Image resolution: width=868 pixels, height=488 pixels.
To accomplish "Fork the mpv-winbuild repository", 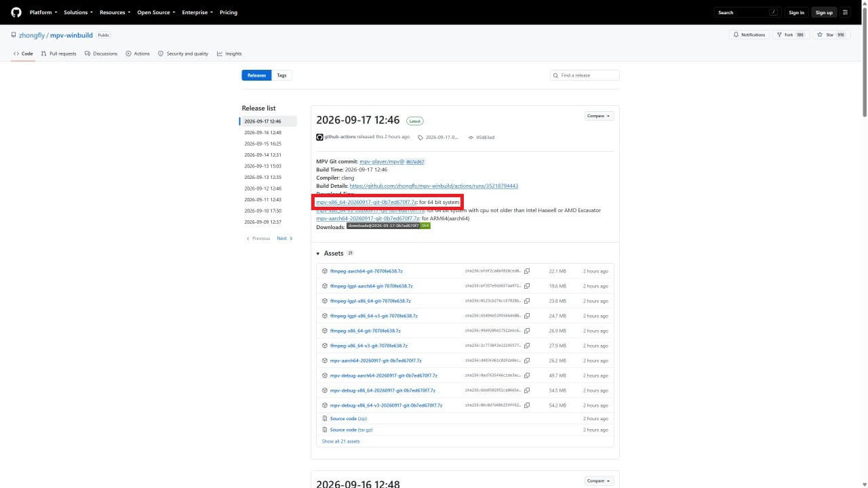I will coord(791,35).
